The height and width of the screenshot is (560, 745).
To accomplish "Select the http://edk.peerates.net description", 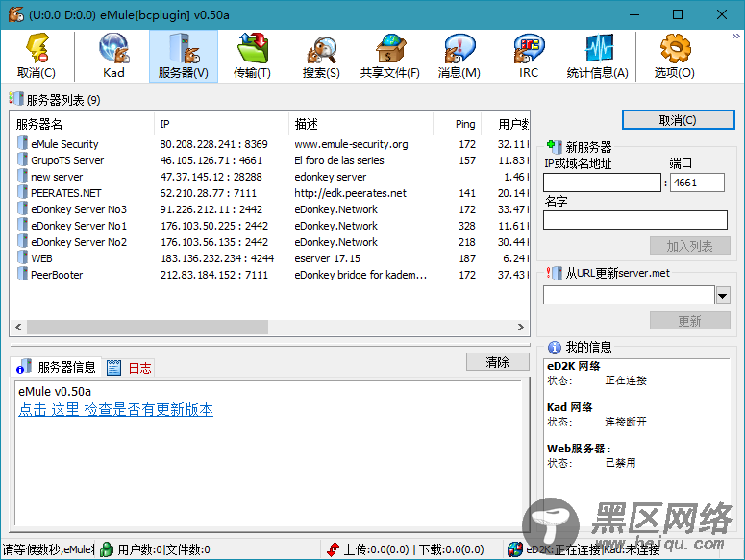I will (x=350, y=193).
